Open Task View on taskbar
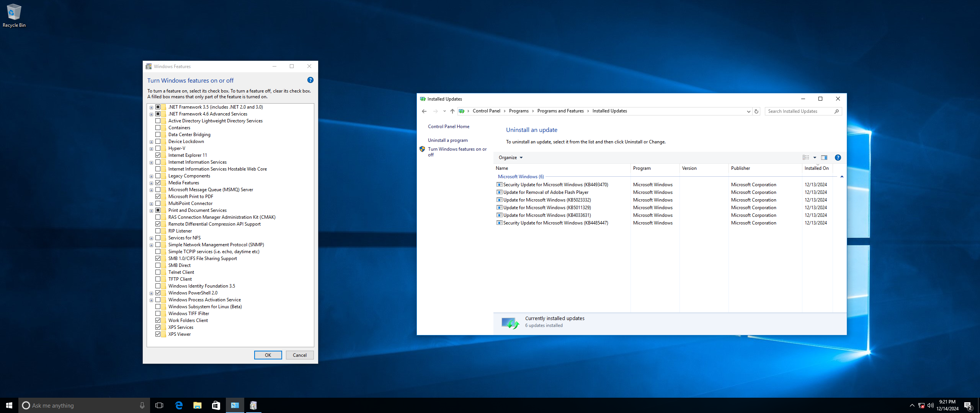Image resolution: width=980 pixels, height=413 pixels. coord(159,405)
